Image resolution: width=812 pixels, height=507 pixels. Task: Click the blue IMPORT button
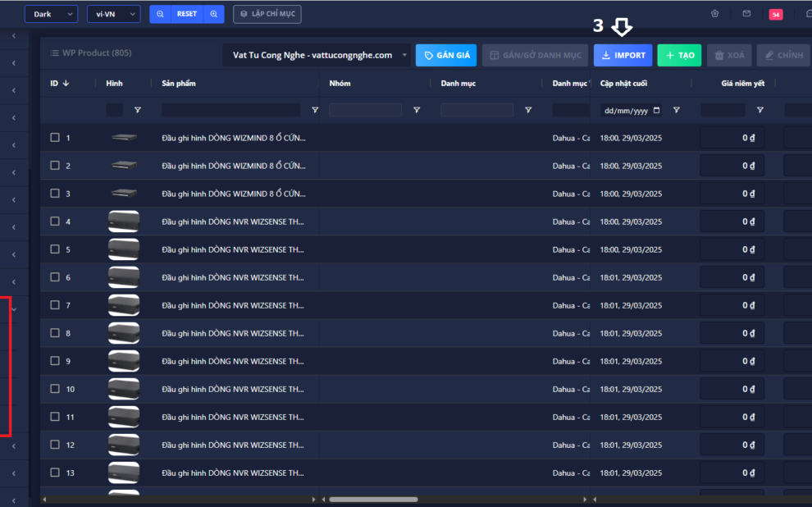click(x=623, y=55)
